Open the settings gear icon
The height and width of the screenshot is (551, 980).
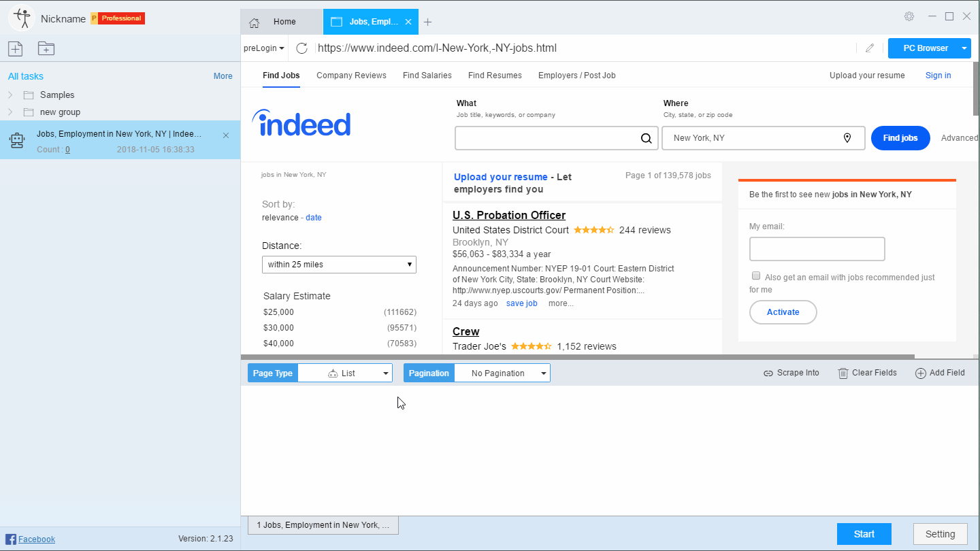click(x=909, y=16)
